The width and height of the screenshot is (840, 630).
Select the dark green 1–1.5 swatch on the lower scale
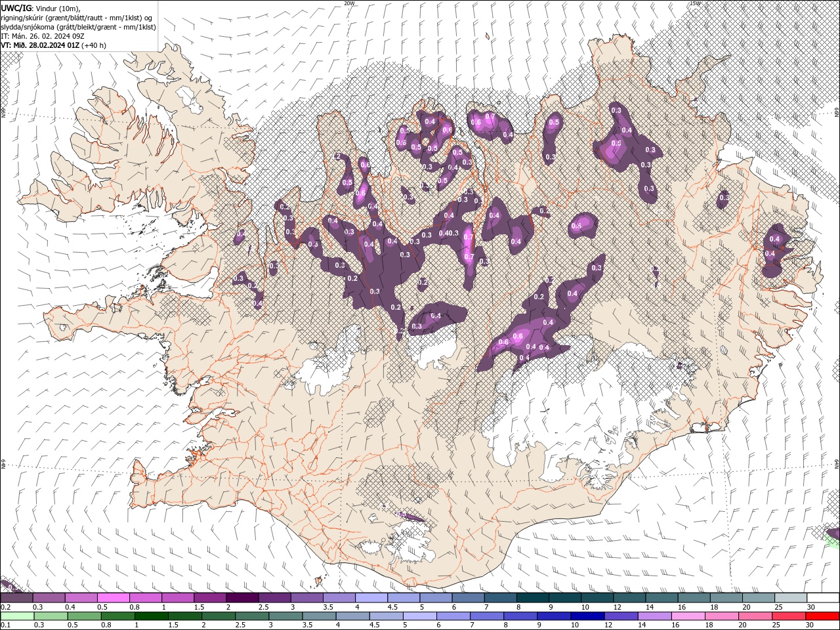[x=152, y=616]
